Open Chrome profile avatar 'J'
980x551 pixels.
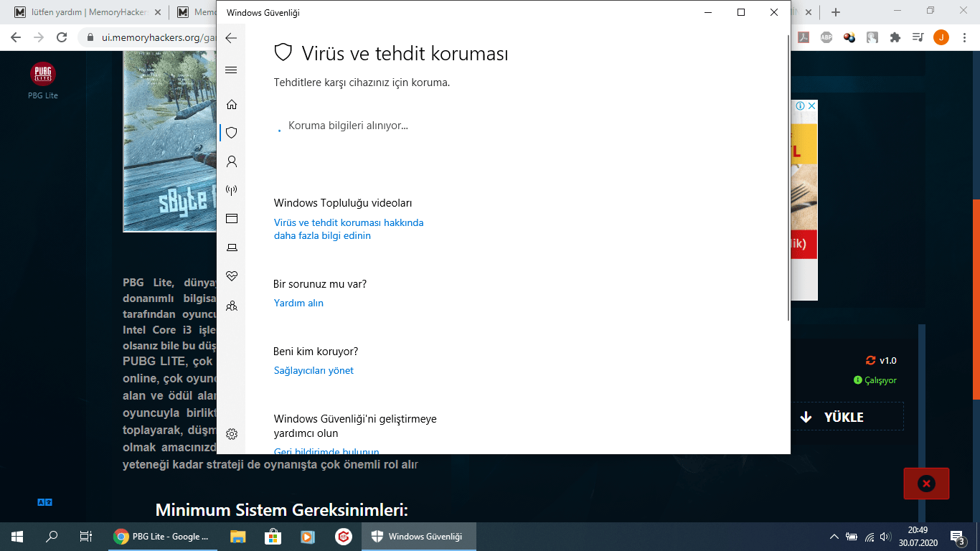click(x=941, y=37)
